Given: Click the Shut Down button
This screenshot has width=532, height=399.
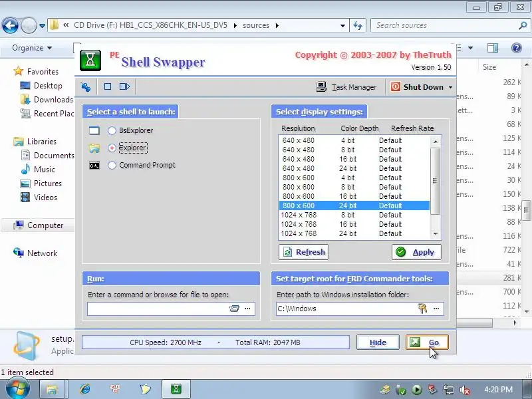Looking at the screenshot, I should (418, 87).
